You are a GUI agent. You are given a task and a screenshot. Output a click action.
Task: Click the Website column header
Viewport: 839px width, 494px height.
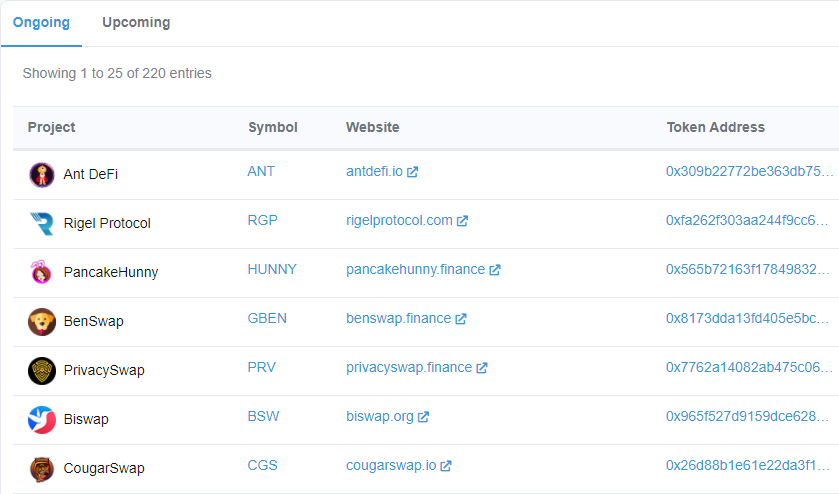tap(372, 127)
